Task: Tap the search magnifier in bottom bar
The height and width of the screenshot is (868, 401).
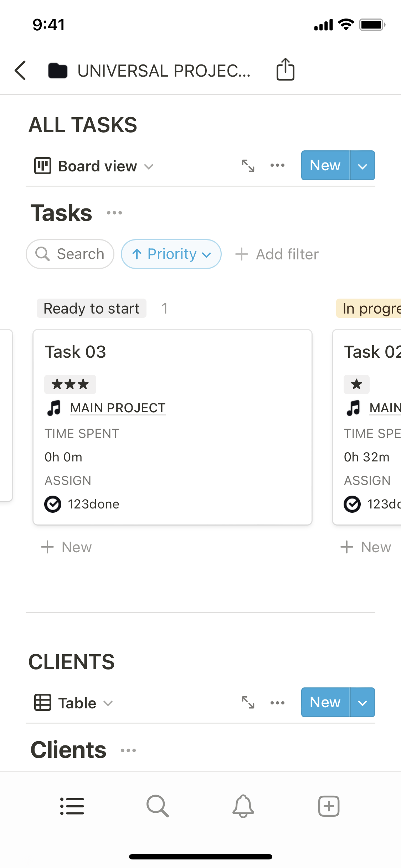Action: 158,806
